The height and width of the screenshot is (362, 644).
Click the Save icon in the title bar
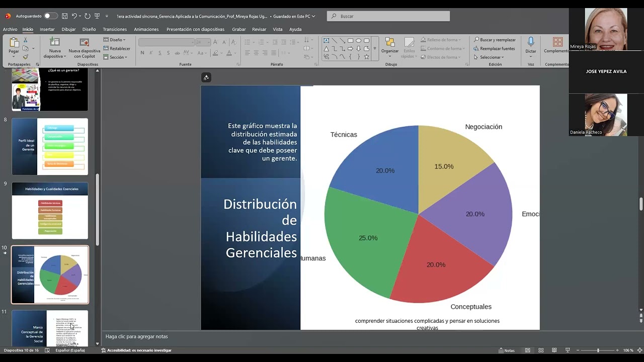[x=64, y=16]
